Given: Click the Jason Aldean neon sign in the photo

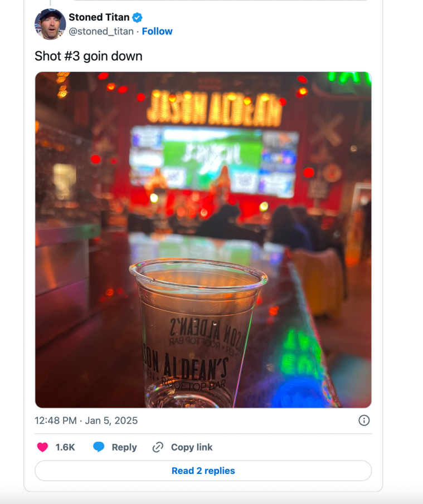Looking at the screenshot, I should [x=214, y=109].
